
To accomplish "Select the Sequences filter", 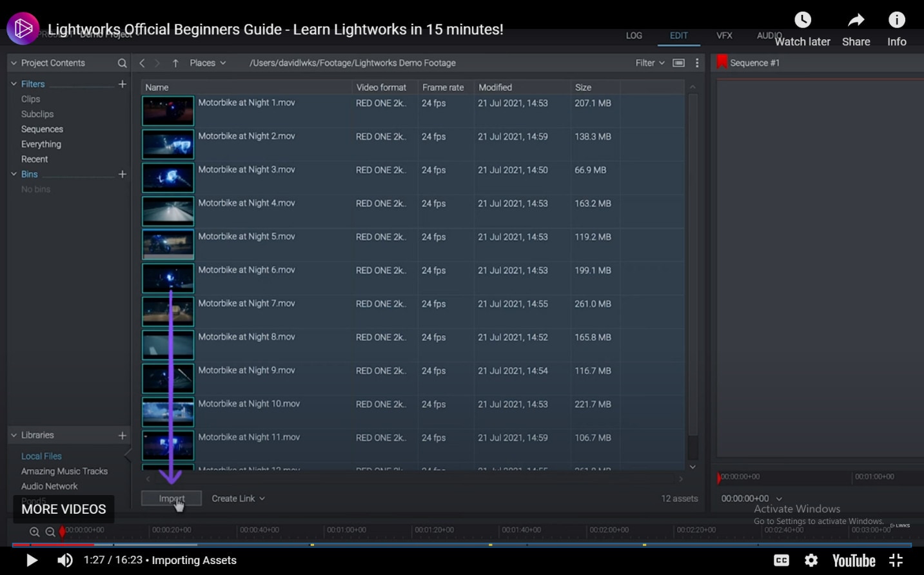I will (42, 129).
